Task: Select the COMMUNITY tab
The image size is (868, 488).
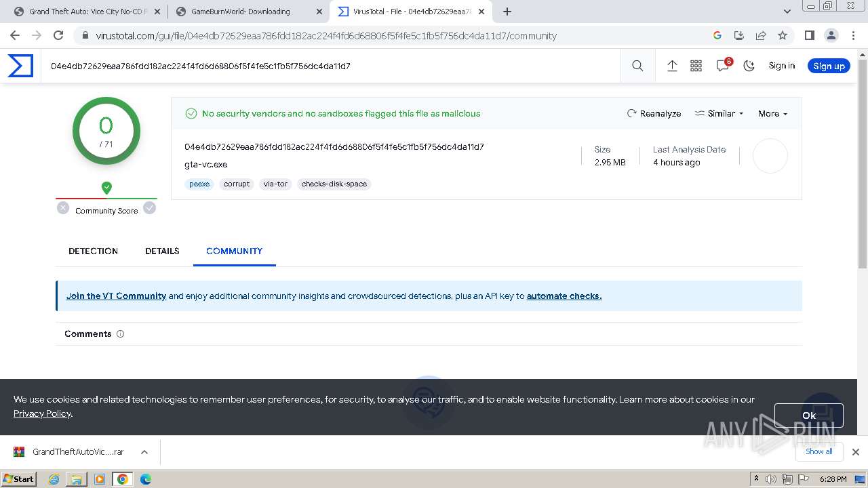Action: pos(234,251)
